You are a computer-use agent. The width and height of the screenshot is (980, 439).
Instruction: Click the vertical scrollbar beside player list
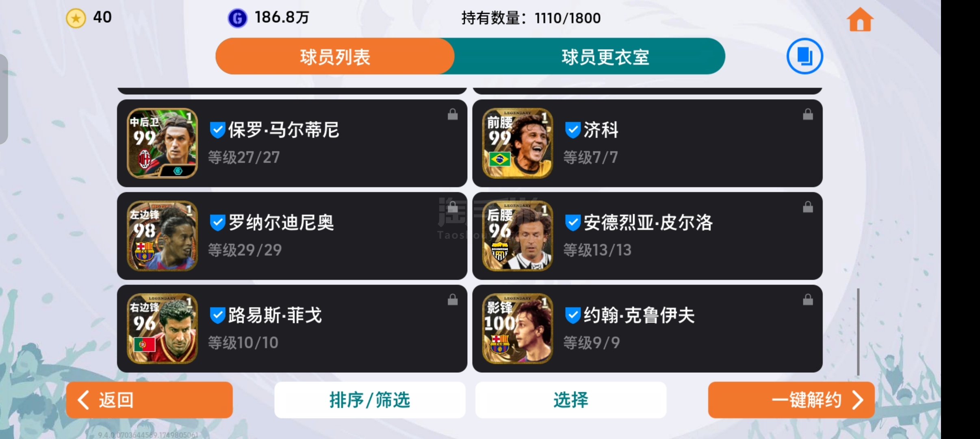(858, 332)
